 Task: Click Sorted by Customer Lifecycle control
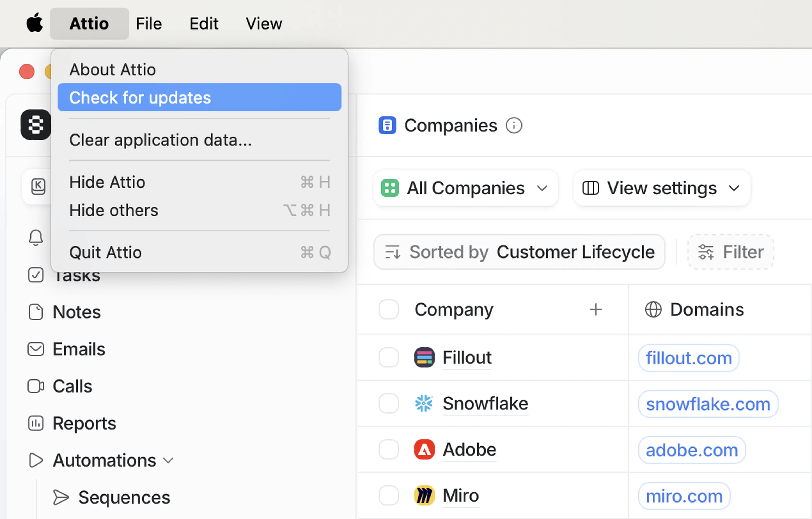519,252
